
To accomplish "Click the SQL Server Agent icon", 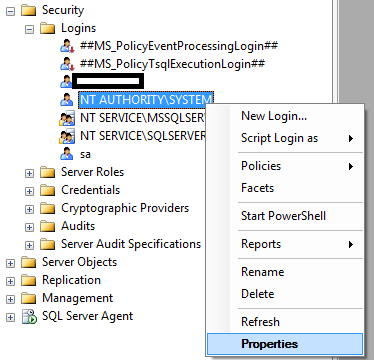I will 29,317.
